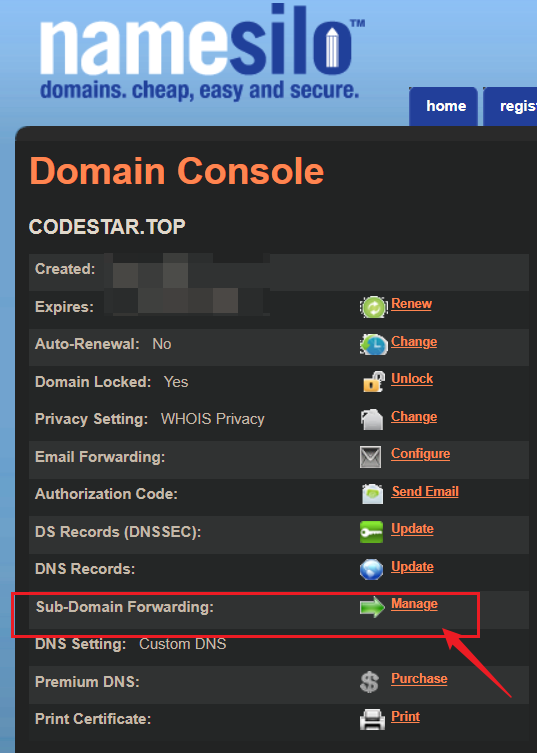
Task: Click the green arrow Sub-Domain Forwarding icon
Action: click(372, 607)
